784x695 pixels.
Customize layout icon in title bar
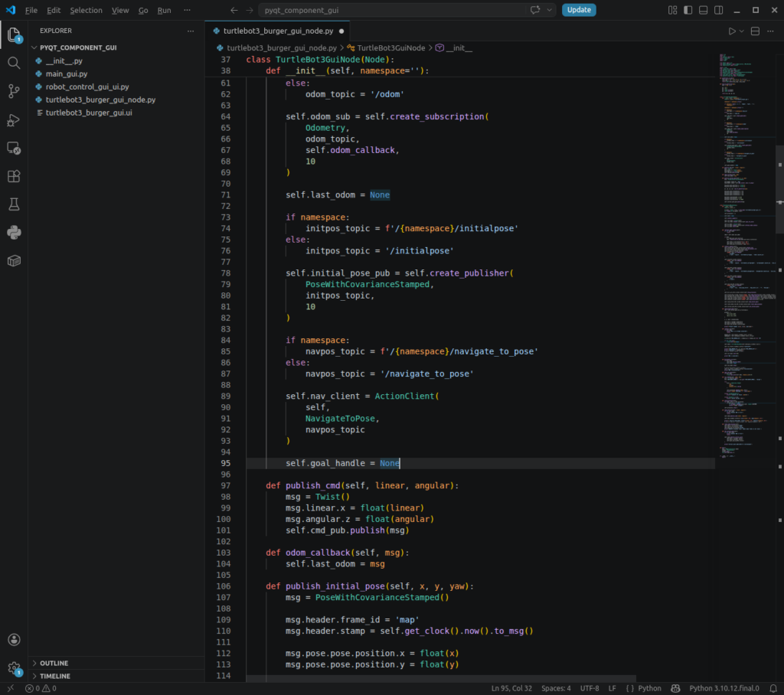tap(672, 10)
